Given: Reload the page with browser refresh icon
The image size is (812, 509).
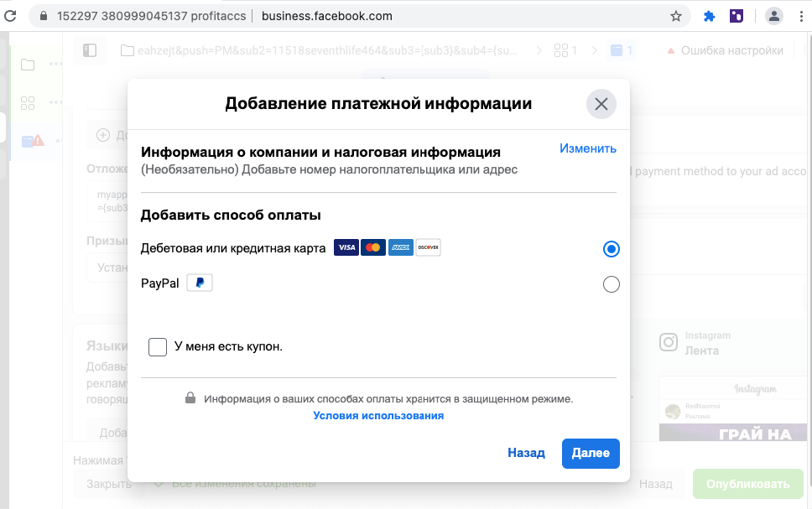Looking at the screenshot, I should point(10,16).
